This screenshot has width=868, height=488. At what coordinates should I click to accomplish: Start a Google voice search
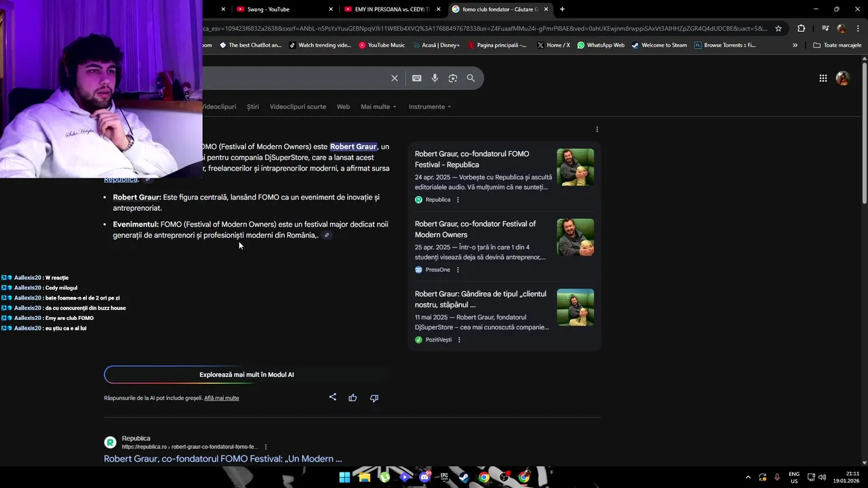[435, 78]
